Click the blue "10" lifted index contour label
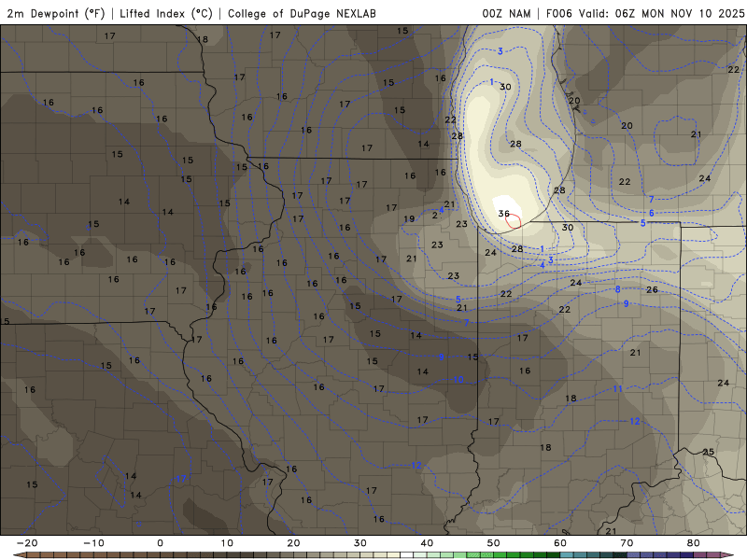Viewport: 747px width, 560px height. pos(458,380)
